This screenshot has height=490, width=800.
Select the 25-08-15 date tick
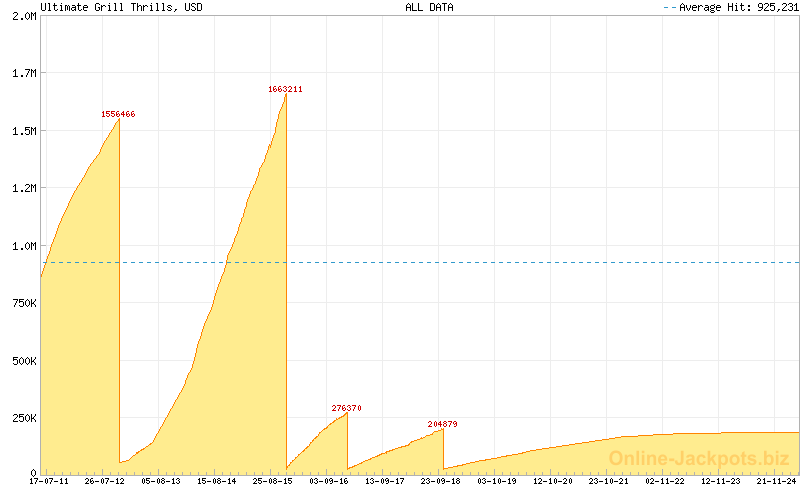pos(272,481)
